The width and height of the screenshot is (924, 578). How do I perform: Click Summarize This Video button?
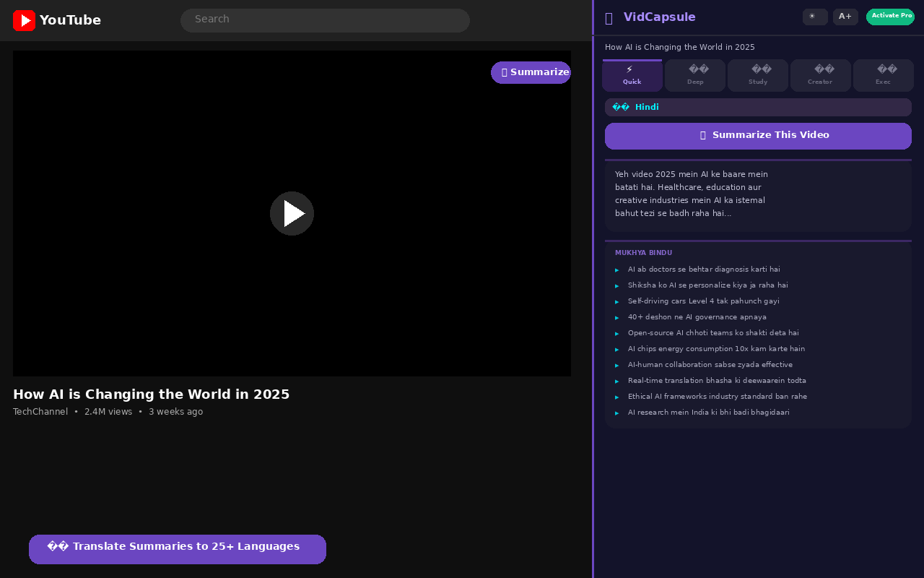pyautogui.click(x=758, y=136)
